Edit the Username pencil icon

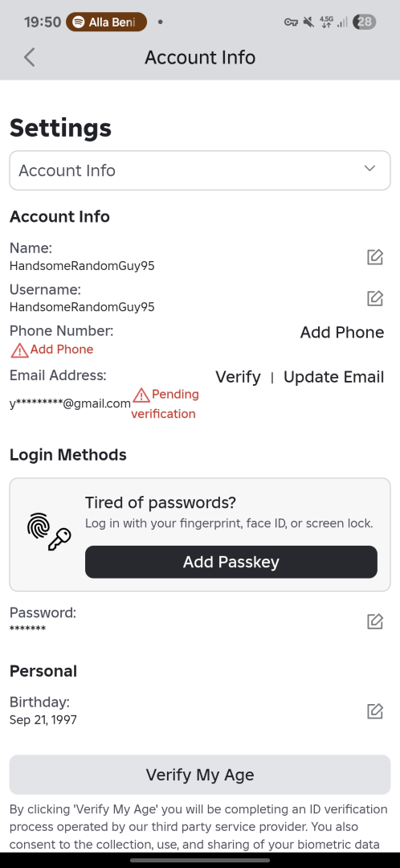tap(375, 298)
